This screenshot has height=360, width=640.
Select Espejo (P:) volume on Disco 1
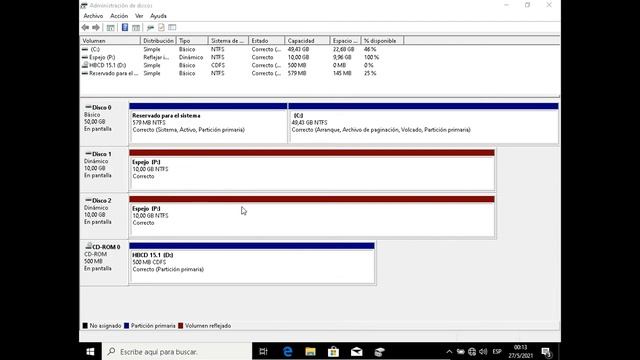312,169
